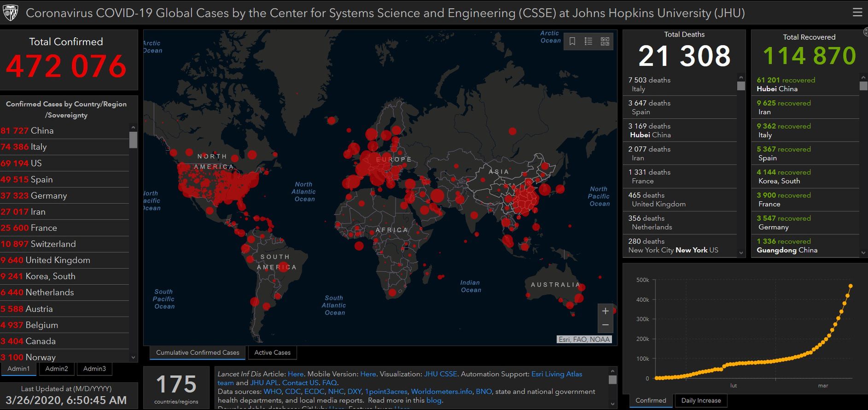Screen dimensions: 868x410
Task: Select '74 386 Italy' in the country list
Action: [64, 147]
